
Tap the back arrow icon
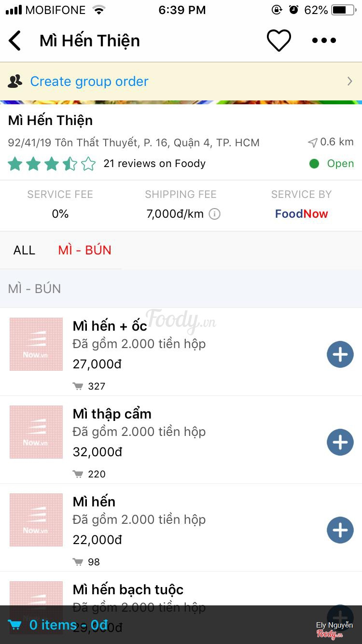point(15,41)
